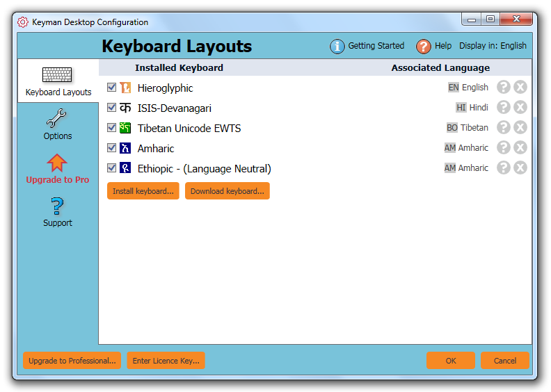
Task: Click the orange Help question mark icon
Action: [424, 47]
